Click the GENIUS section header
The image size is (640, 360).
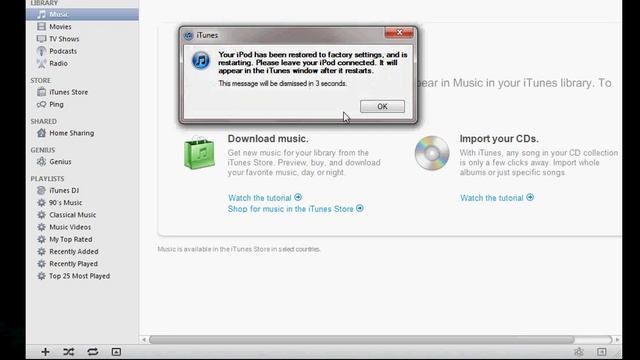(x=42, y=150)
